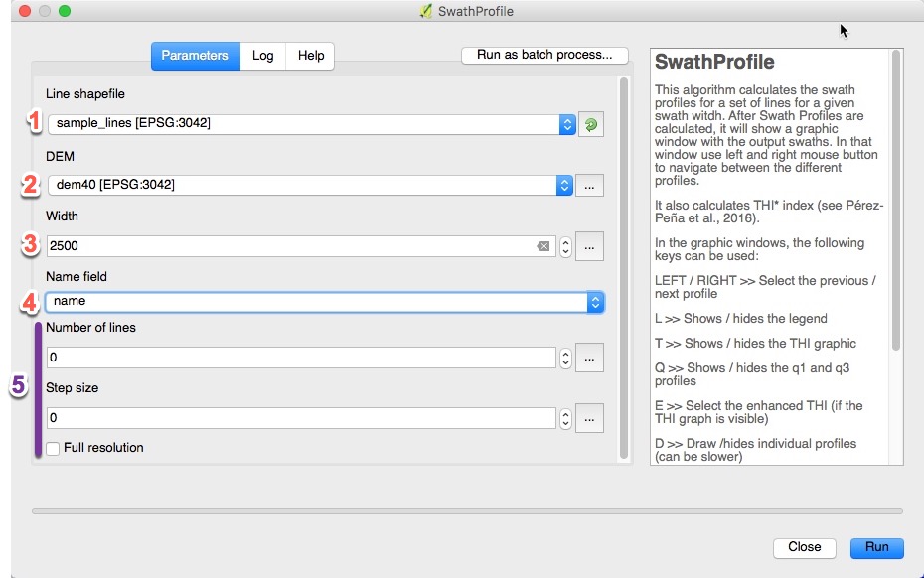Click the ellipsis button next to Step size
This screenshot has height=578, width=924.
click(x=589, y=417)
